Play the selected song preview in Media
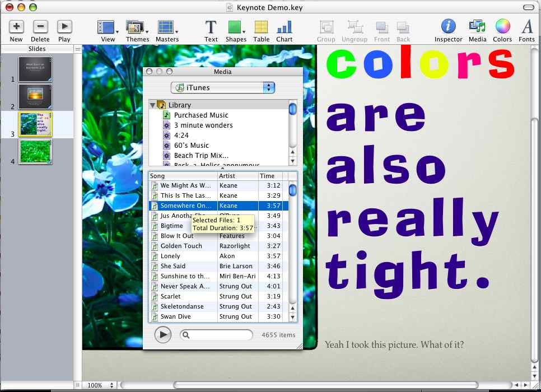 pos(163,334)
